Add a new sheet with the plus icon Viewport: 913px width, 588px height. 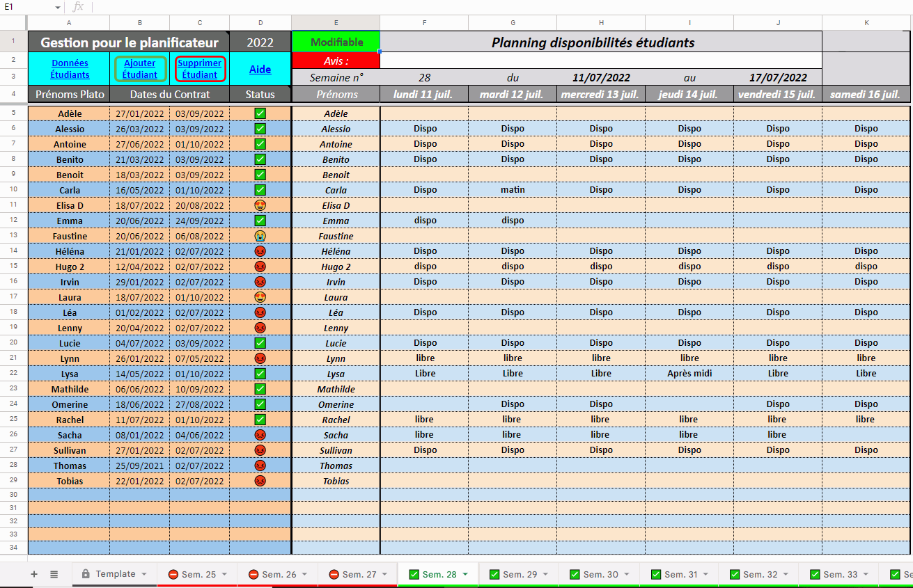[x=33, y=574]
